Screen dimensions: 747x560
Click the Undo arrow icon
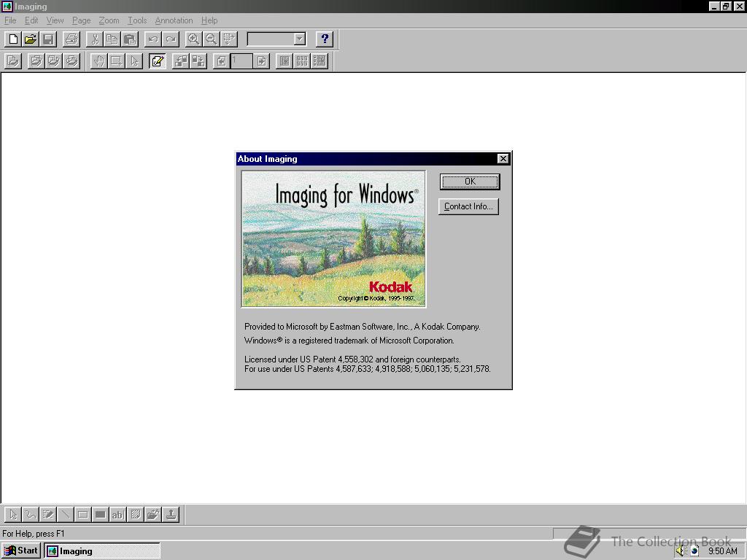click(x=153, y=39)
